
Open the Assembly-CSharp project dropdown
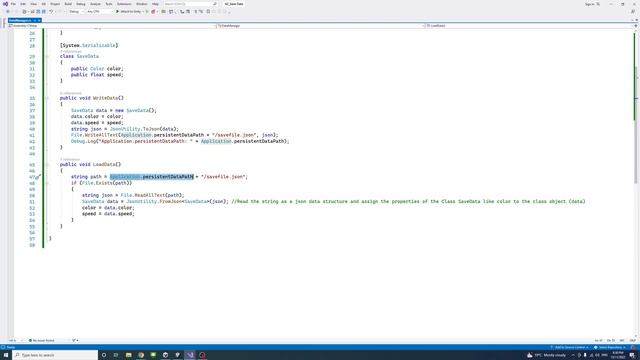[x=111, y=26]
